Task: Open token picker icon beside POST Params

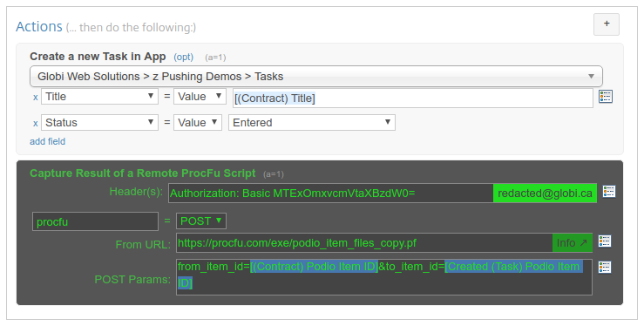Action: click(x=605, y=268)
